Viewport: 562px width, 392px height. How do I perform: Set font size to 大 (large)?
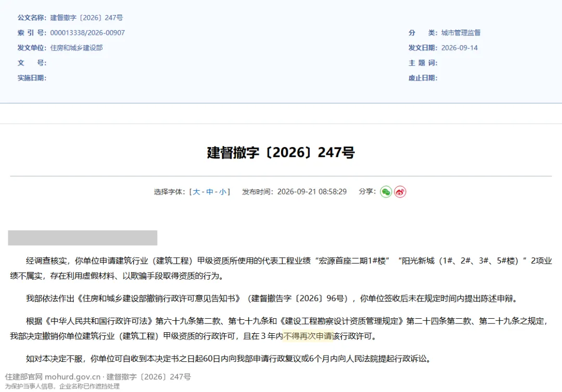[x=196, y=192]
